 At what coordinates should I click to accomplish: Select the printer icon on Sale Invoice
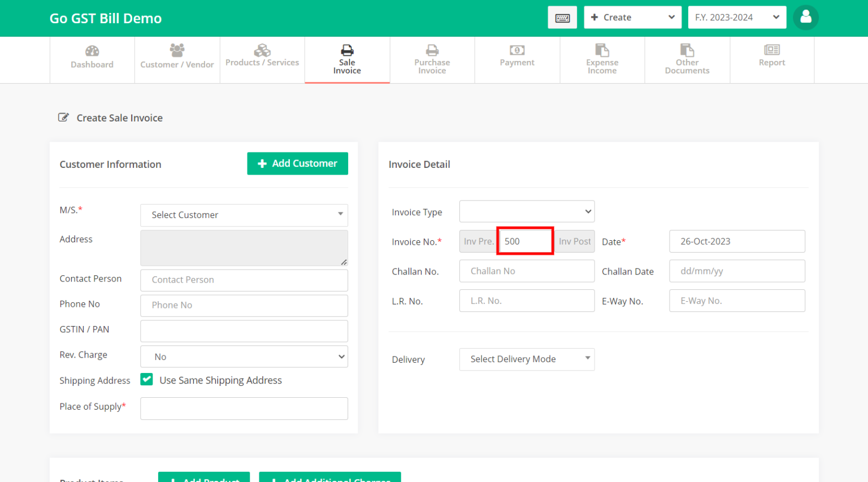point(347,49)
